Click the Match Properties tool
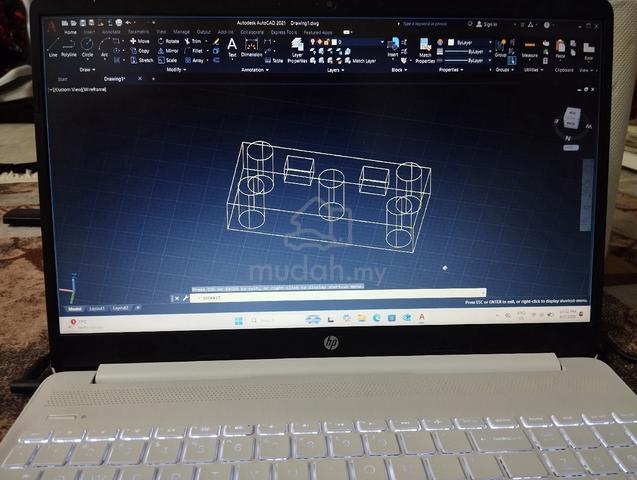Viewport: 637px width, 480px height. (425, 51)
